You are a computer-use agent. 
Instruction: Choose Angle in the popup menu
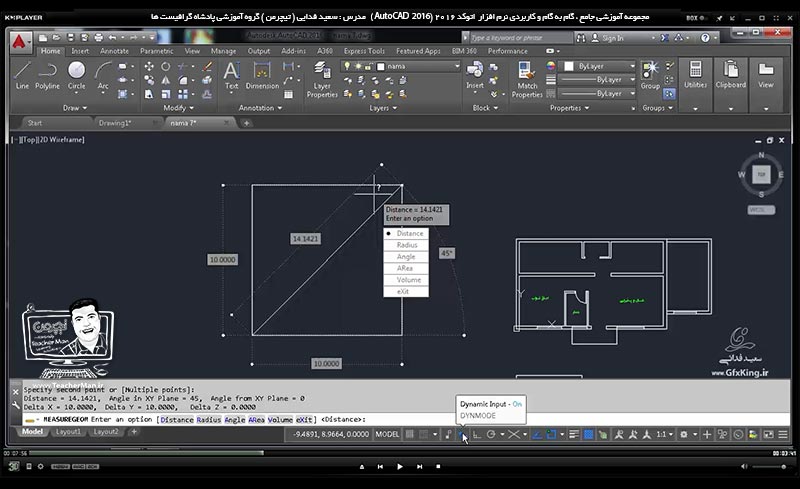coord(406,257)
